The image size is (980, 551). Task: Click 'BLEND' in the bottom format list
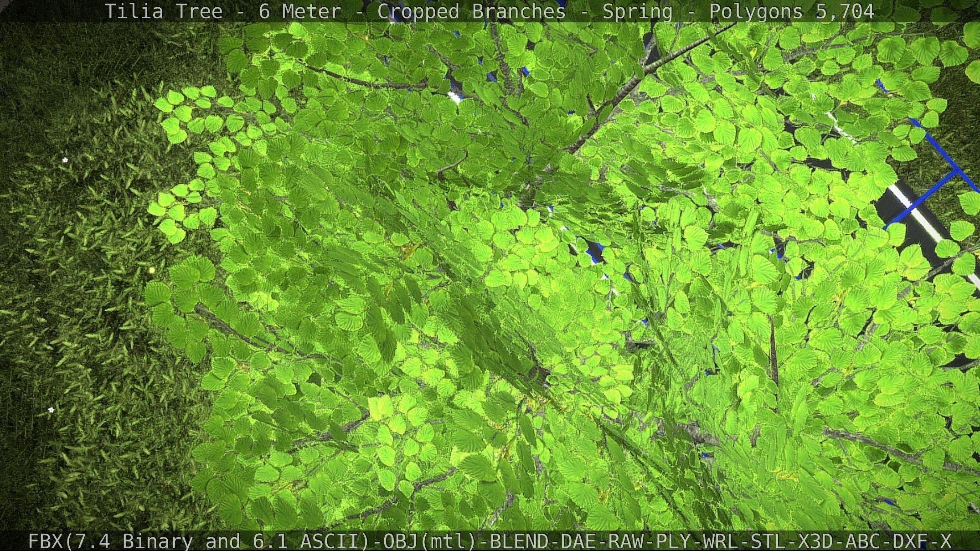(520, 541)
